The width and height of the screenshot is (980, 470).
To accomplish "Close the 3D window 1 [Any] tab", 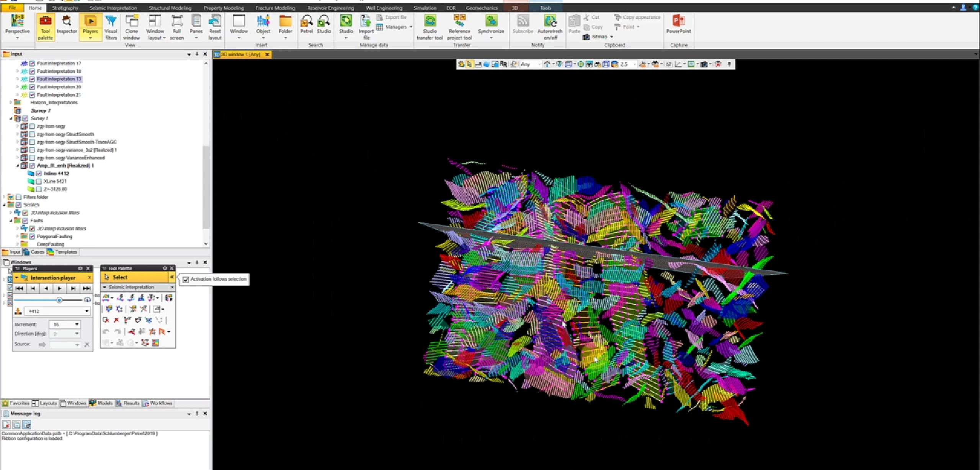I will (267, 54).
